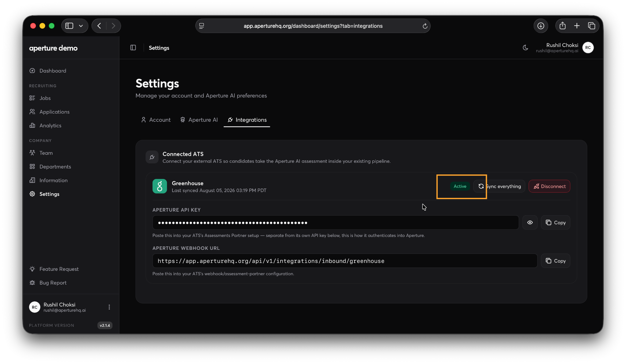This screenshot has width=626, height=364.
Task: Go forward in browser history
Action: coord(113,26)
